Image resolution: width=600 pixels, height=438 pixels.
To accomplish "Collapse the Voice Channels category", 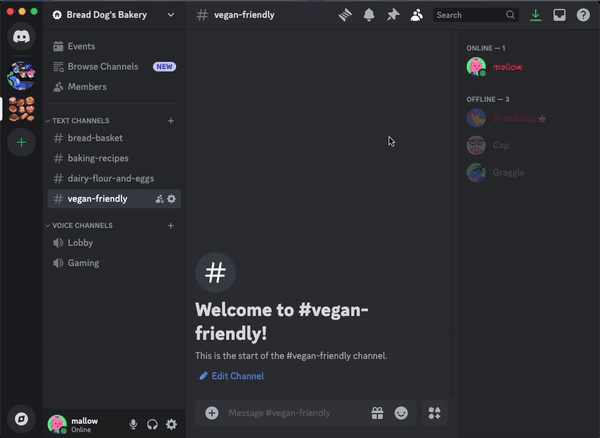I will click(79, 226).
